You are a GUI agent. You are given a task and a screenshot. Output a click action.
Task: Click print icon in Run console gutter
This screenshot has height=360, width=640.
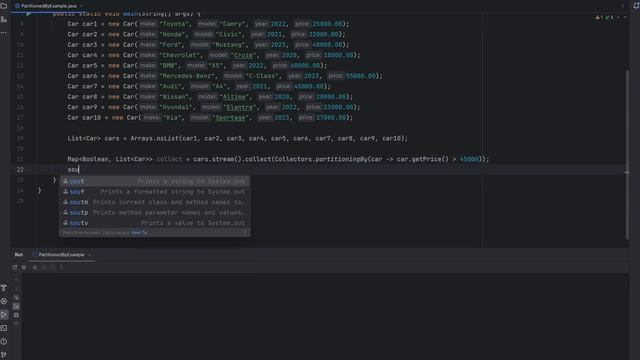point(16,315)
